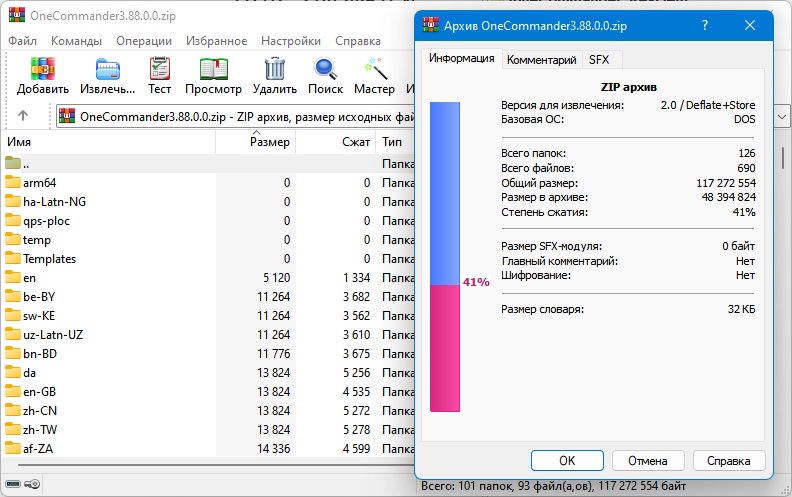Click WinRAR icon in dialog title bar
This screenshot has height=497, width=792.
point(431,25)
